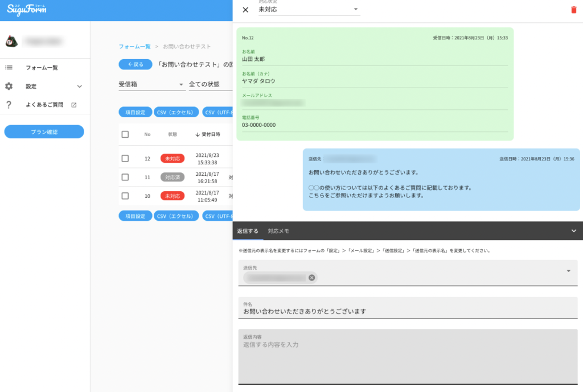Click the No column header
Viewport: 583px width, 392px height.
click(147, 134)
